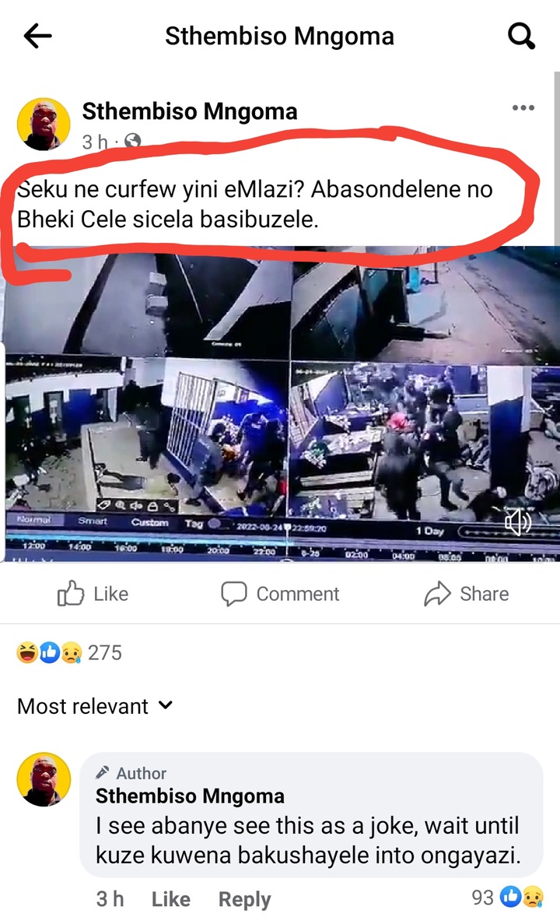Expand the Most relevant sort dropdown
The image size is (560, 924).
95,706
